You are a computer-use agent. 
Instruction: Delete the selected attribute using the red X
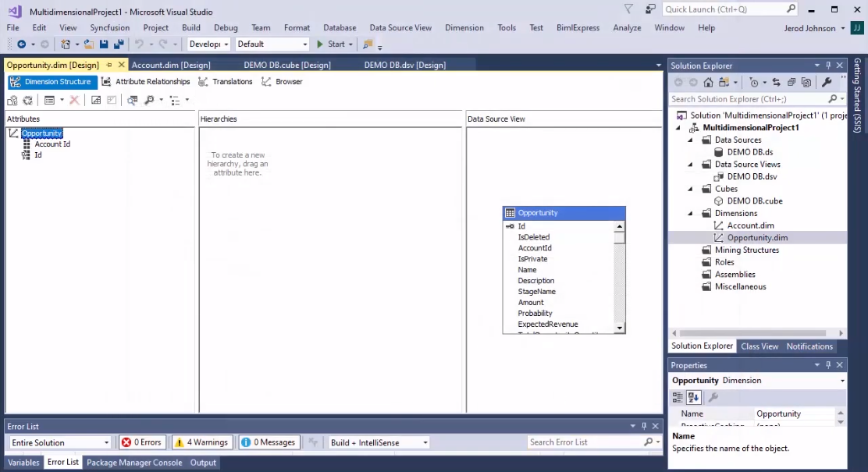click(x=74, y=100)
